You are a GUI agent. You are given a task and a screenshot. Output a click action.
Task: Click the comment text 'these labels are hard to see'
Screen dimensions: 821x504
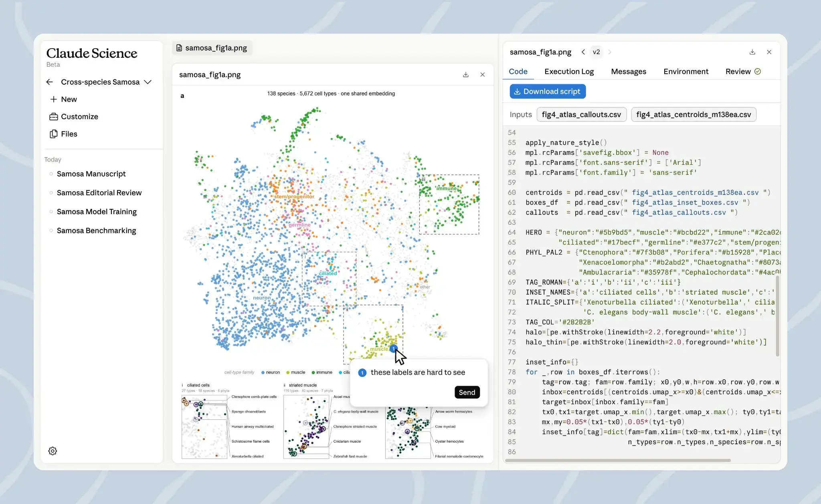[x=418, y=372]
